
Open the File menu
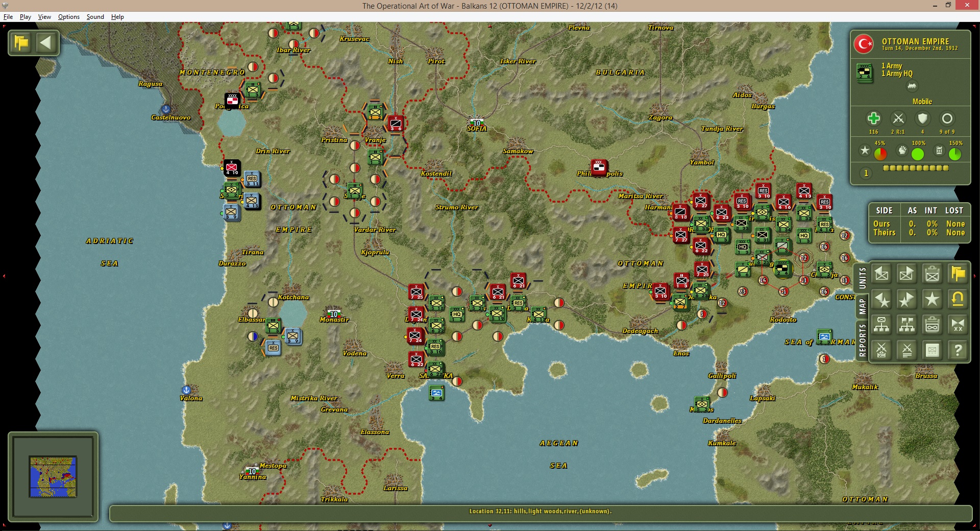pyautogui.click(x=8, y=17)
